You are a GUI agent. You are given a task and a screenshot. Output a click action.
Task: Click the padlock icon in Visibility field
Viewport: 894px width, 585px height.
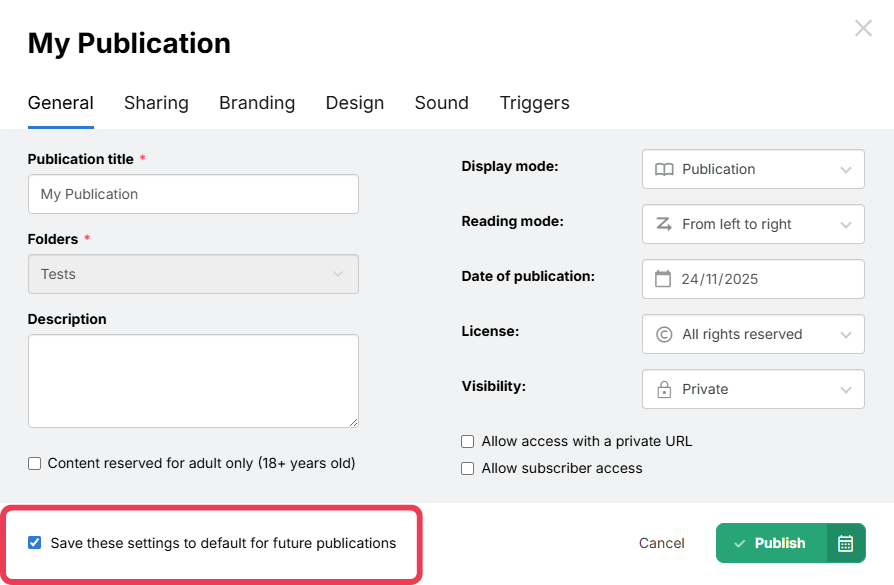pyautogui.click(x=664, y=390)
